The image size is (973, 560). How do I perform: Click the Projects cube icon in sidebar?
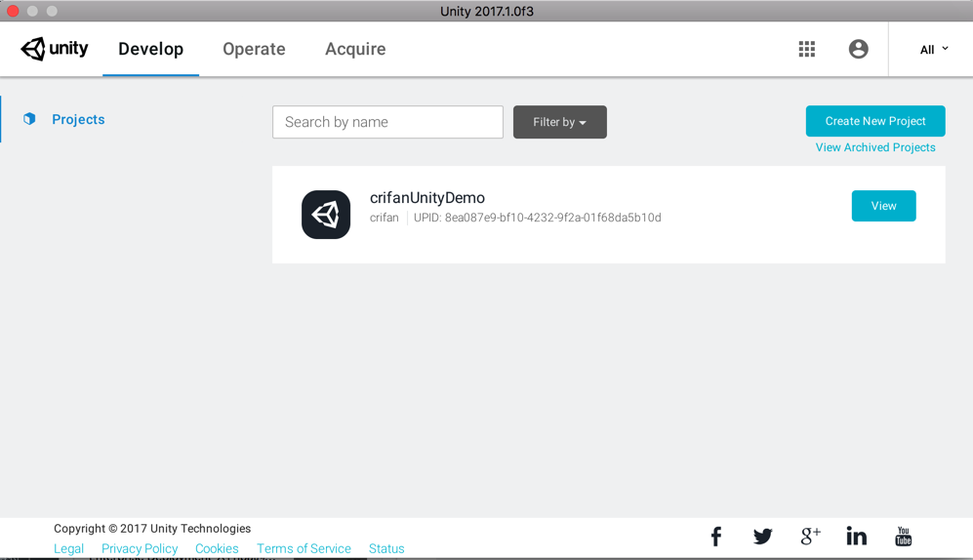point(29,118)
